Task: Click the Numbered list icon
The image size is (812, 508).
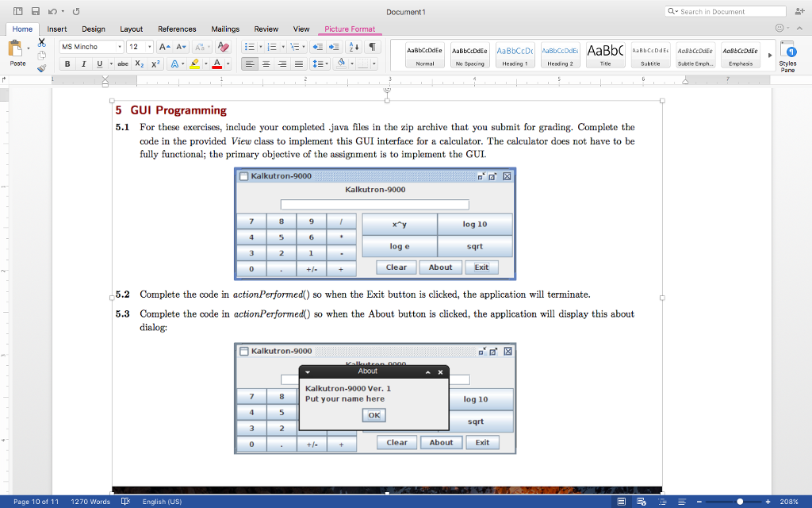Action: point(272,47)
